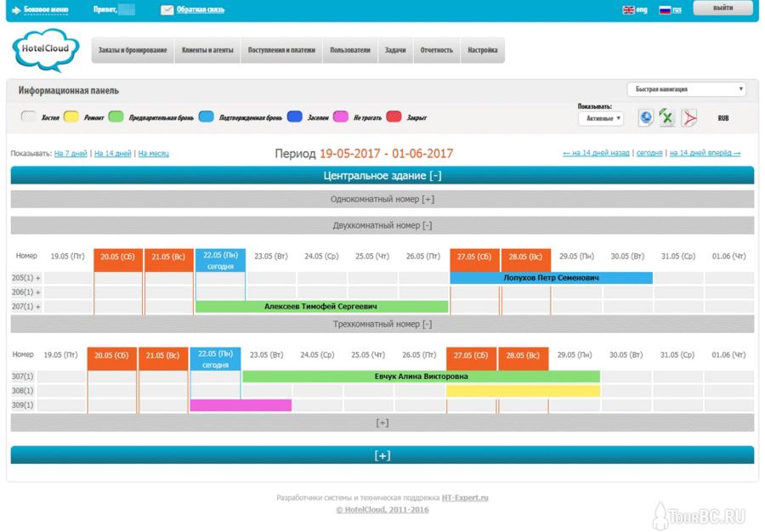Show the period На 7 дней

[71, 153]
